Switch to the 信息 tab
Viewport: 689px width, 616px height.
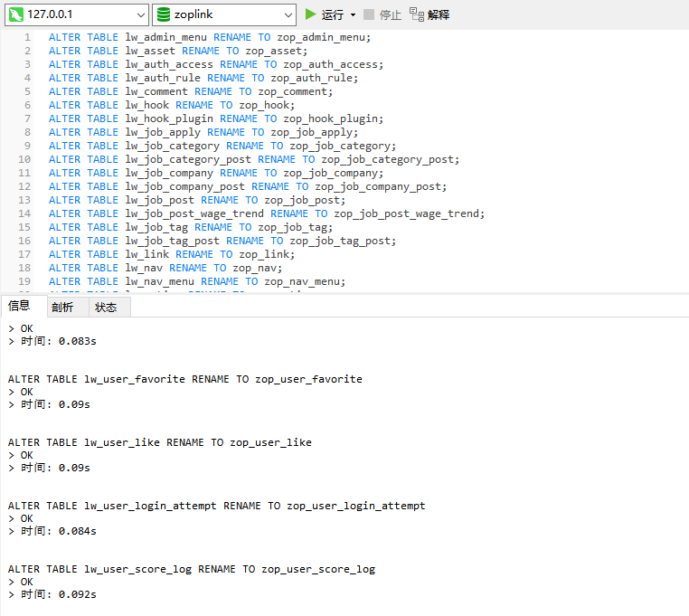[20, 306]
